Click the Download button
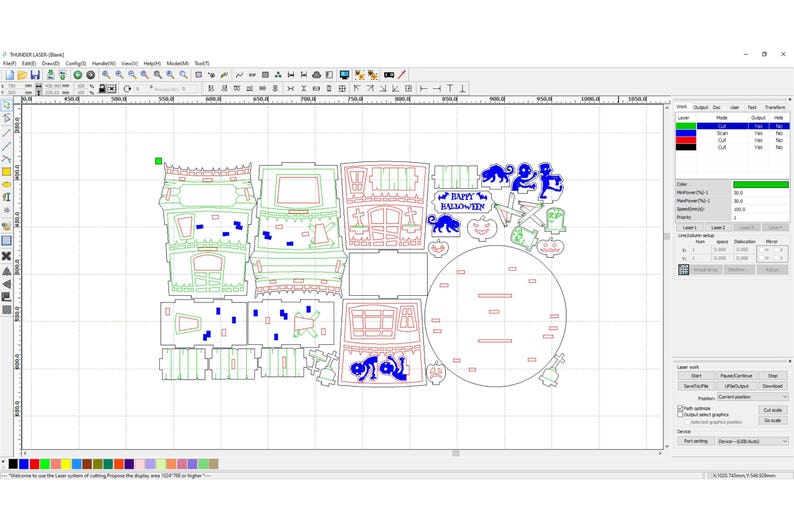This screenshot has height=529, width=794. [x=773, y=386]
